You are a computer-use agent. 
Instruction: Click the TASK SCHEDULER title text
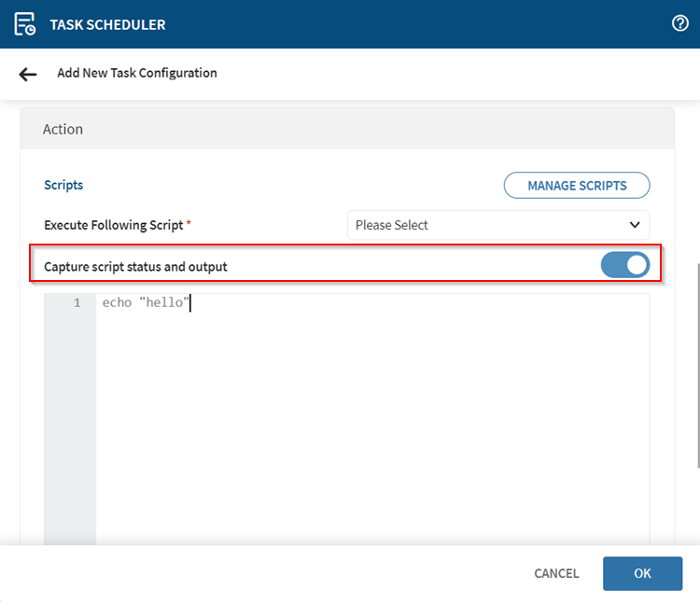[107, 24]
